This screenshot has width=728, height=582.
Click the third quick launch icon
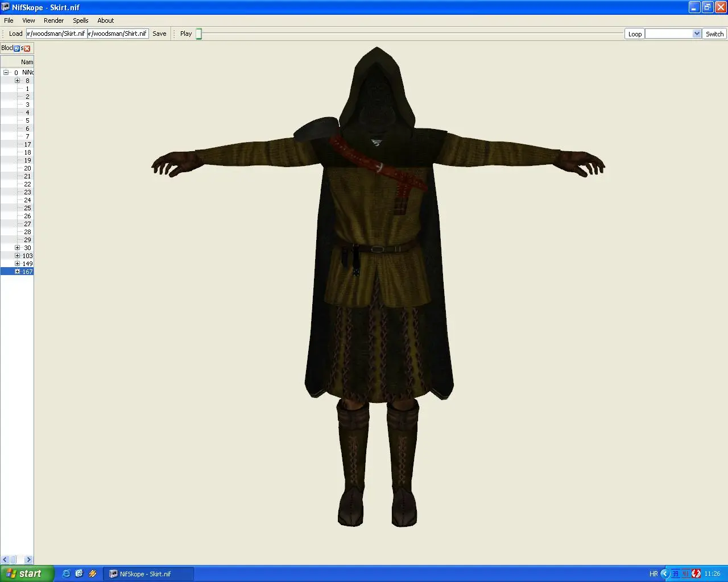tap(93, 573)
